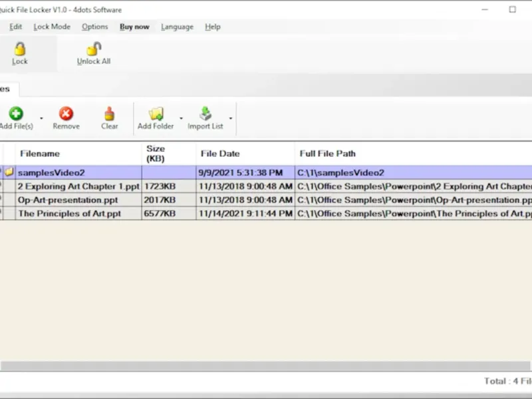The image size is (532, 399).
Task: Open the Help menu
Action: pos(213,27)
